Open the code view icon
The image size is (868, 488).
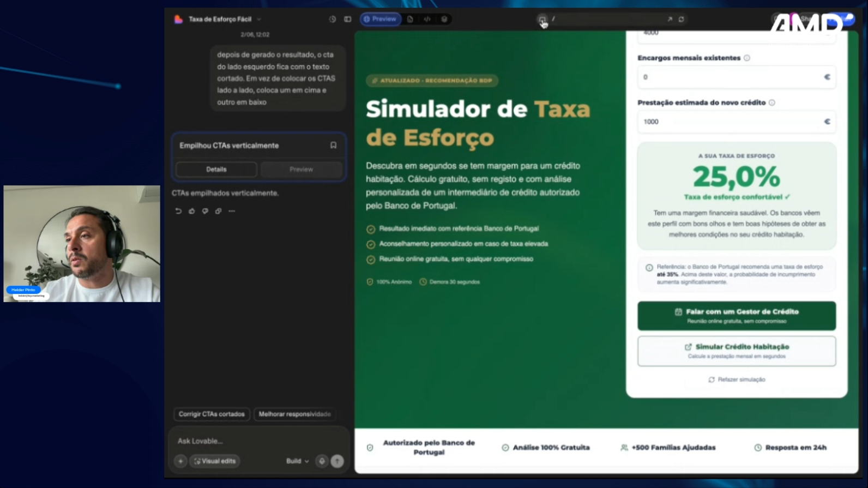[427, 19]
